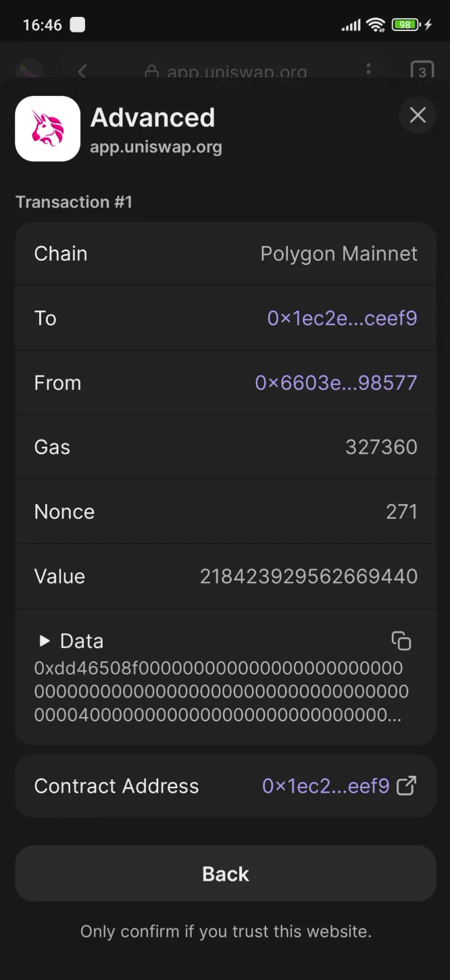Tap the padlock icon beside app.uniswap.org
Image resolution: width=450 pixels, height=980 pixels.
pyautogui.click(x=152, y=72)
